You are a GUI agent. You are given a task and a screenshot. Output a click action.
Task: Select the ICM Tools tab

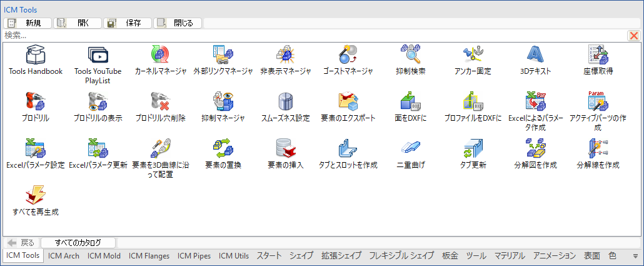[23, 255]
